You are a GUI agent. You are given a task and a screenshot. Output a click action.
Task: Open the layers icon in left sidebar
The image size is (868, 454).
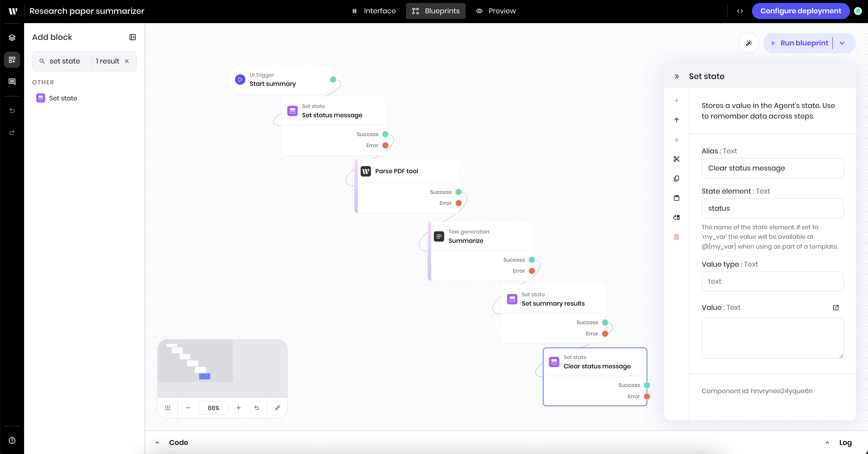pos(12,37)
